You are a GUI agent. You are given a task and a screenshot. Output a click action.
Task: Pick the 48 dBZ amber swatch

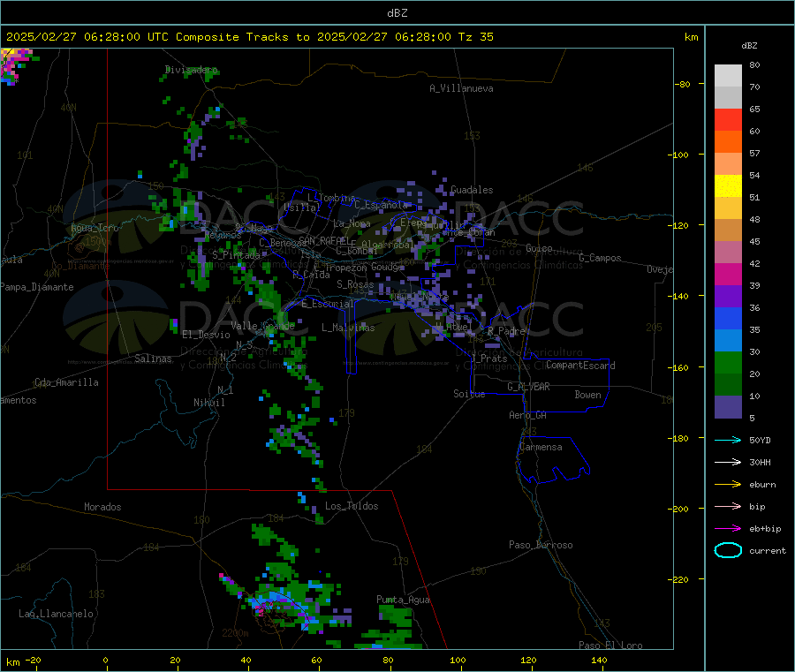pyautogui.click(x=728, y=208)
